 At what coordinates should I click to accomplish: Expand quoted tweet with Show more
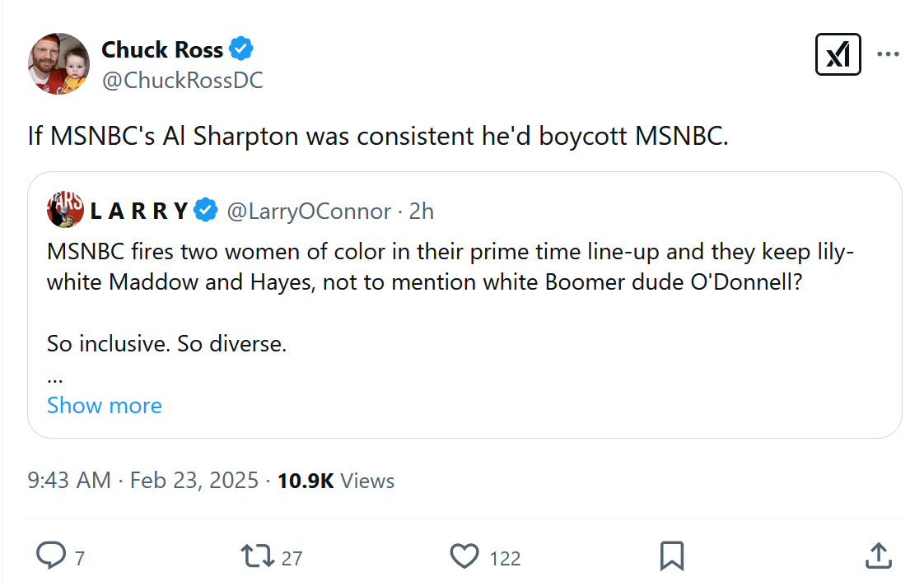point(105,405)
